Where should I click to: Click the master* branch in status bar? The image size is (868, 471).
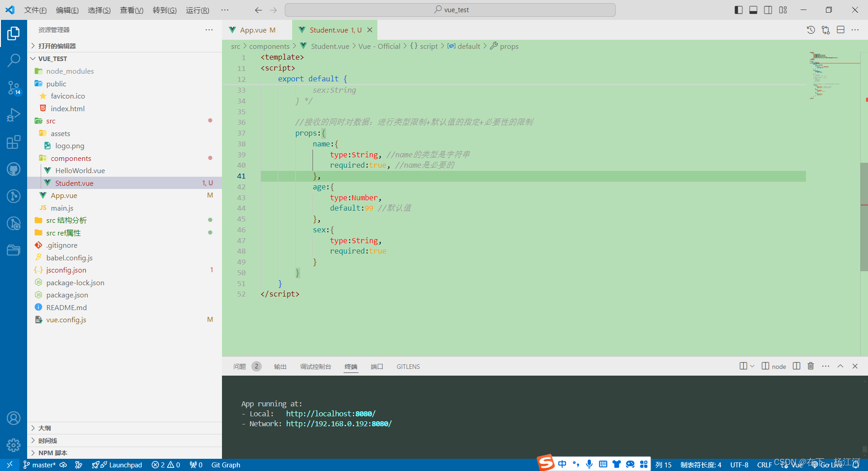click(40, 465)
